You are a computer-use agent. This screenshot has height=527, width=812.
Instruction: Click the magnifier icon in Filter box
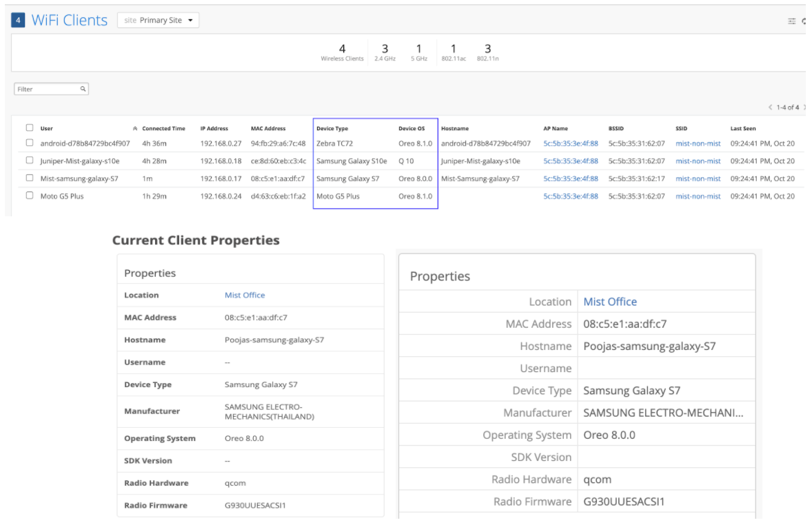pos(83,89)
